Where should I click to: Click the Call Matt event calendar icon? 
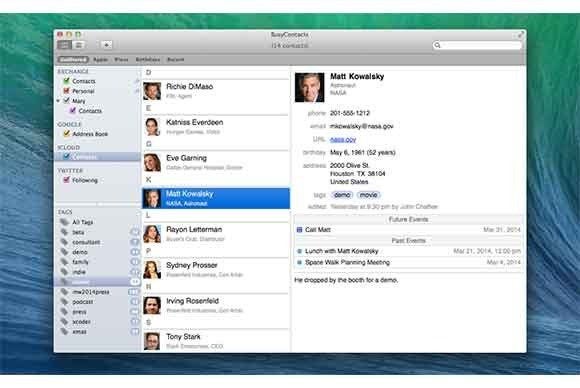[x=300, y=230]
